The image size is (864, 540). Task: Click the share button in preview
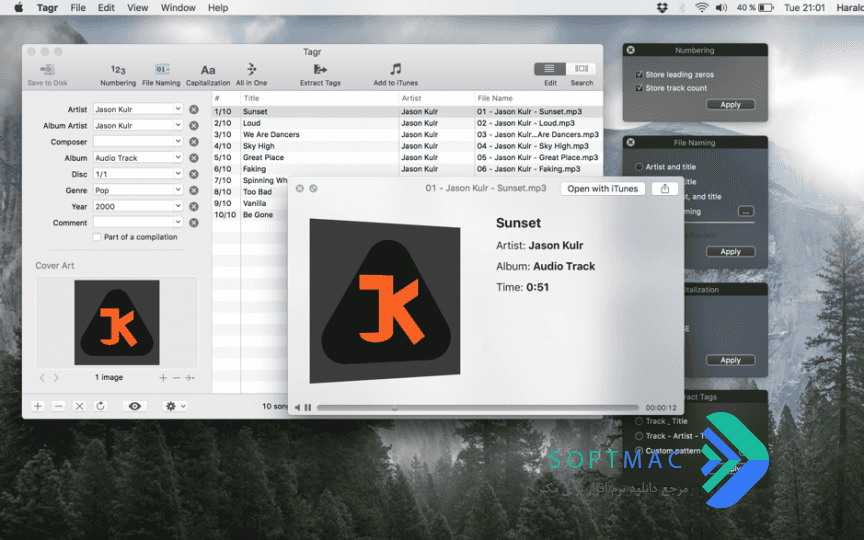665,188
